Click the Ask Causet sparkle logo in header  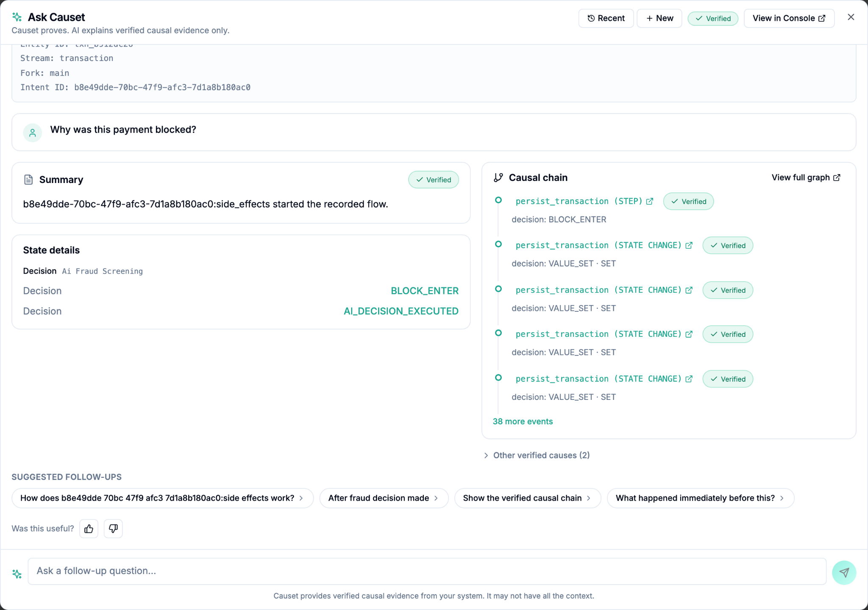pyautogui.click(x=17, y=17)
